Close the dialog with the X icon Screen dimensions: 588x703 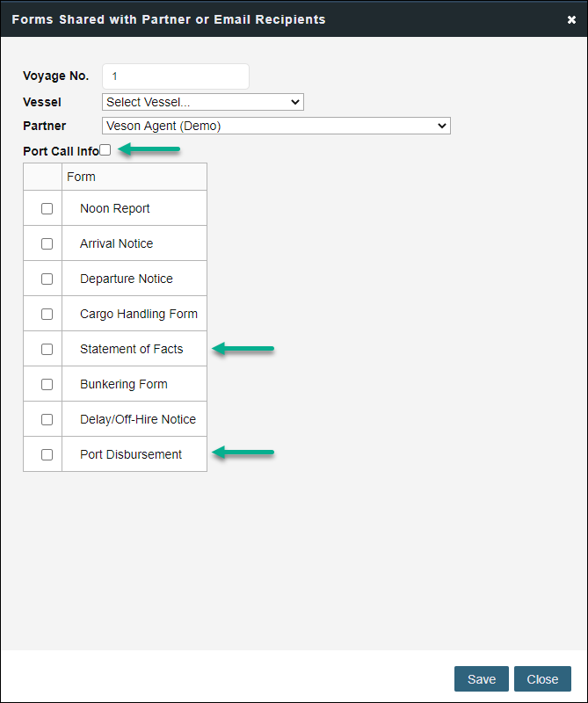tap(571, 19)
